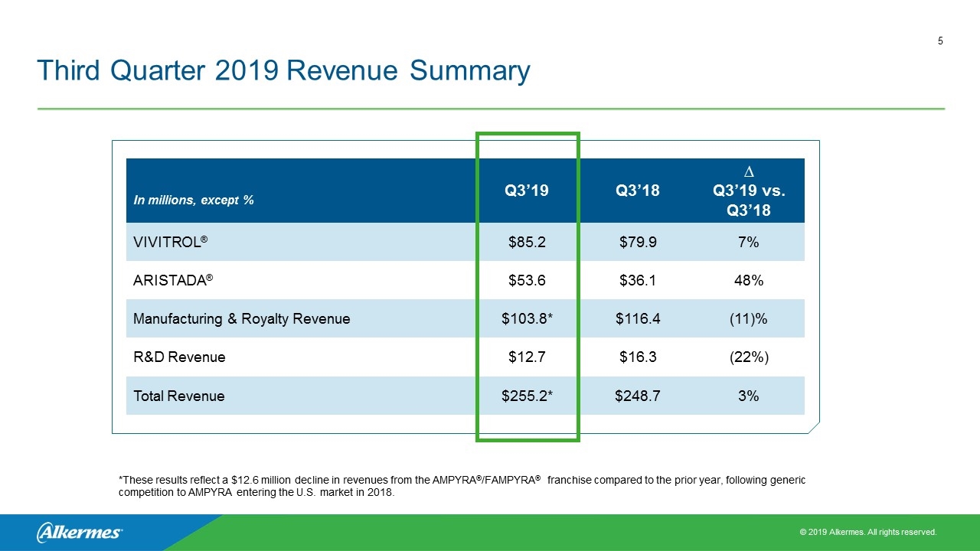Select the 'In millions, except %' header cell

[194, 201]
